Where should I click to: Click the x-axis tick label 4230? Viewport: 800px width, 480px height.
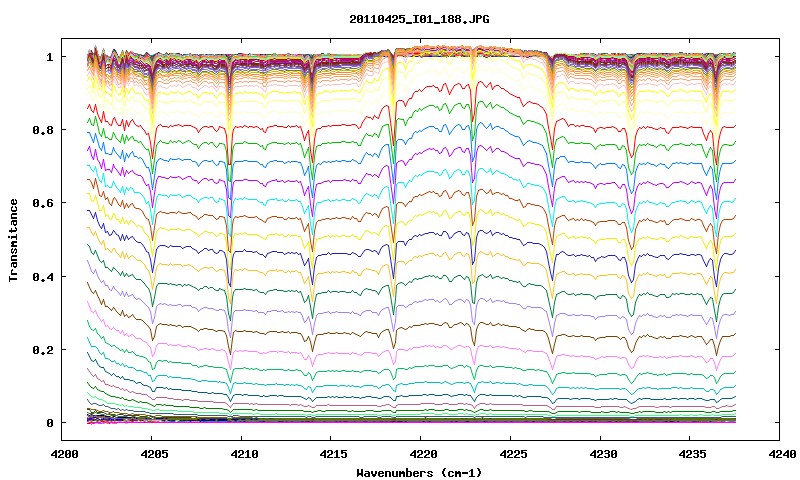tap(603, 454)
